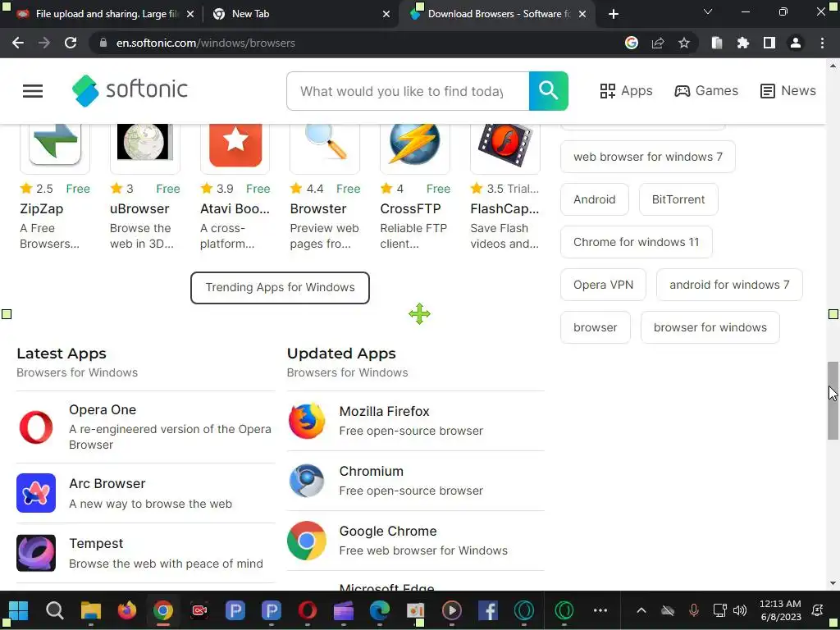
Task: Open the CrossFTP lightning icon
Action: (414, 144)
